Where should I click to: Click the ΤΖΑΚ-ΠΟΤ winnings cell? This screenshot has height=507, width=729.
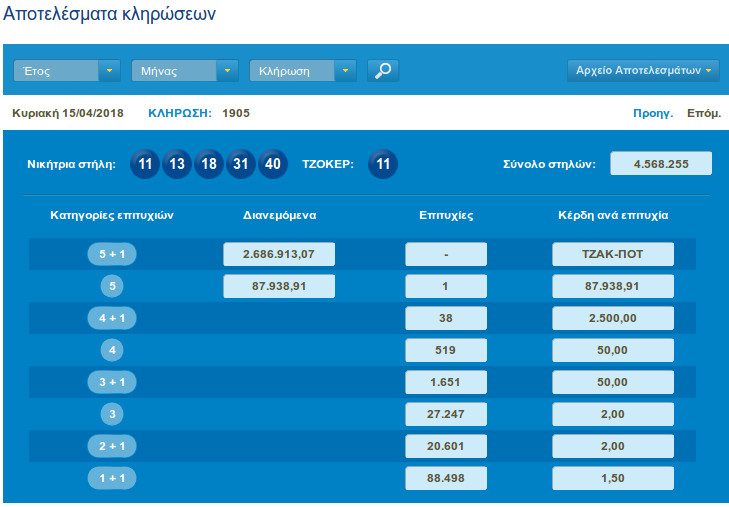pyautogui.click(x=612, y=254)
